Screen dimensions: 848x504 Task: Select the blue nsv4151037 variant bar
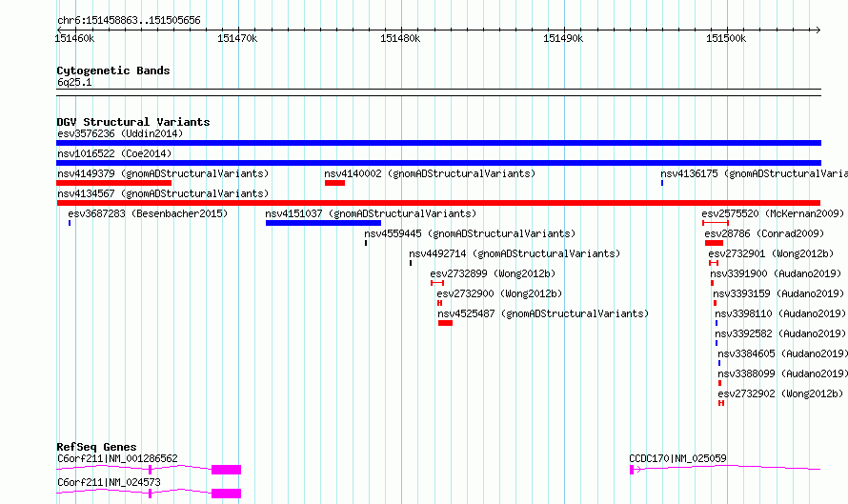tap(323, 223)
